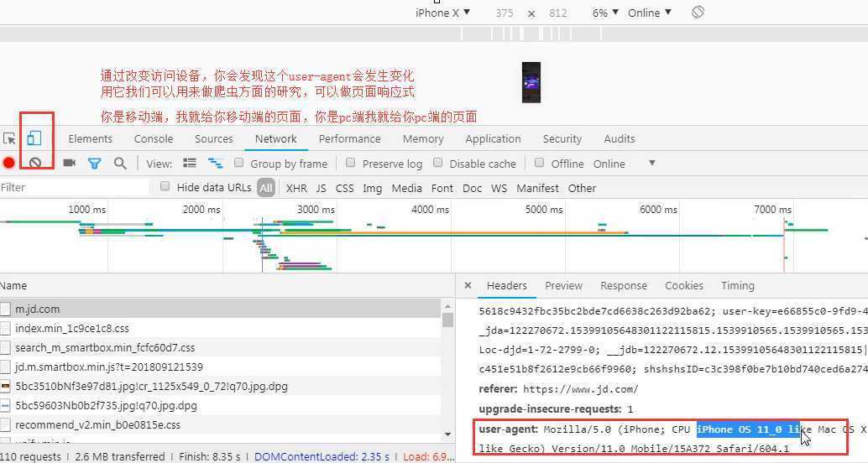Click the device width field 375

[505, 13]
